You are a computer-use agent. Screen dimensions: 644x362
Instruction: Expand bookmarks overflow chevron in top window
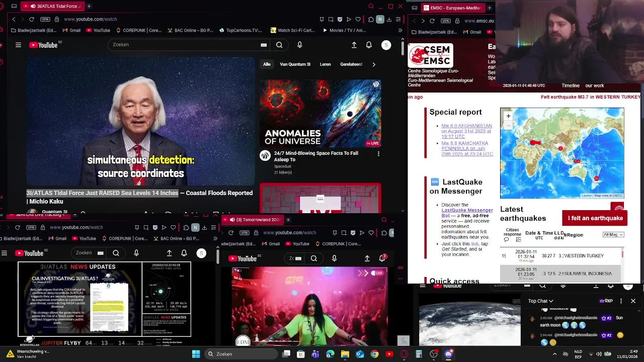pos(400,30)
